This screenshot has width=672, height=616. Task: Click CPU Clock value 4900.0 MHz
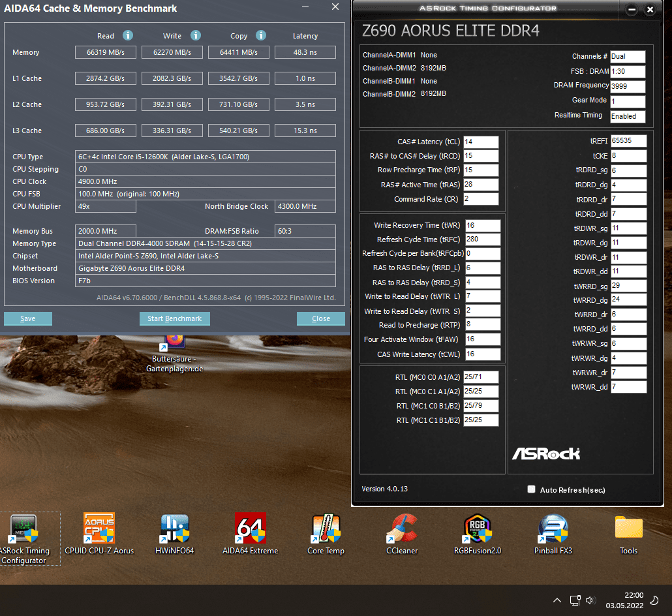(206, 181)
